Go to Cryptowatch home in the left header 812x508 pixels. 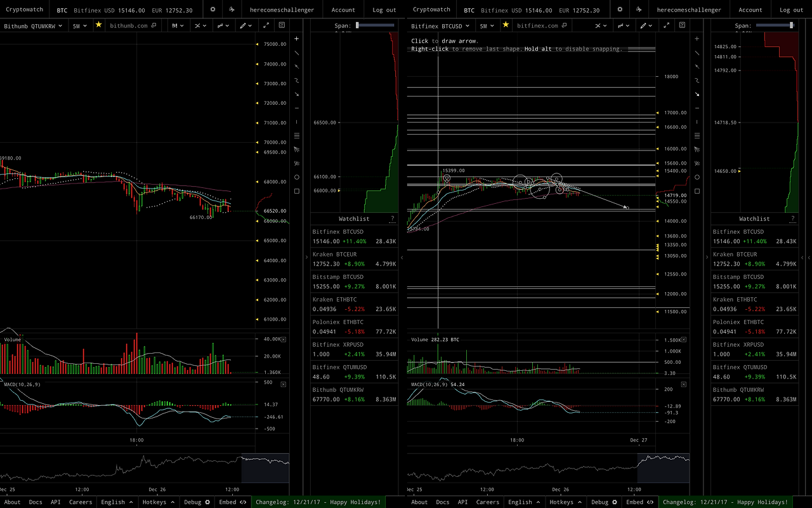tap(25, 10)
